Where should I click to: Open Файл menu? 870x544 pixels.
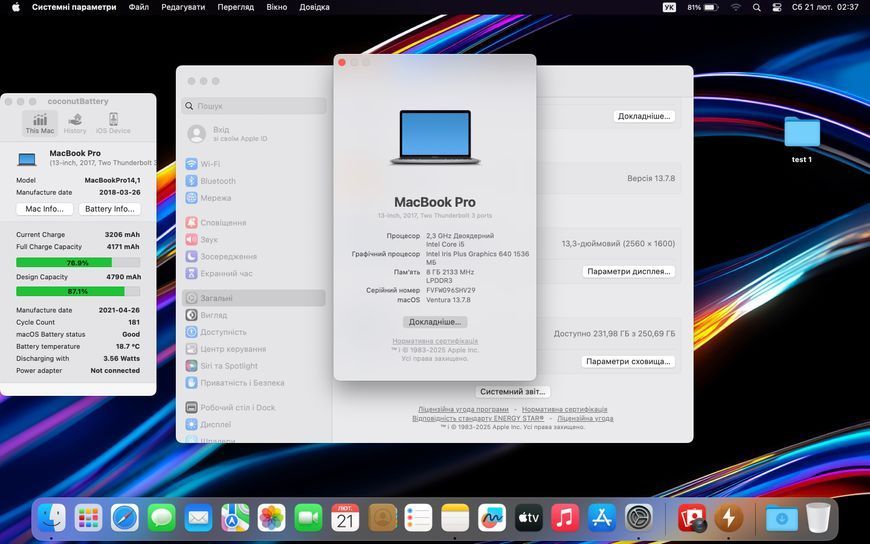(x=139, y=7)
